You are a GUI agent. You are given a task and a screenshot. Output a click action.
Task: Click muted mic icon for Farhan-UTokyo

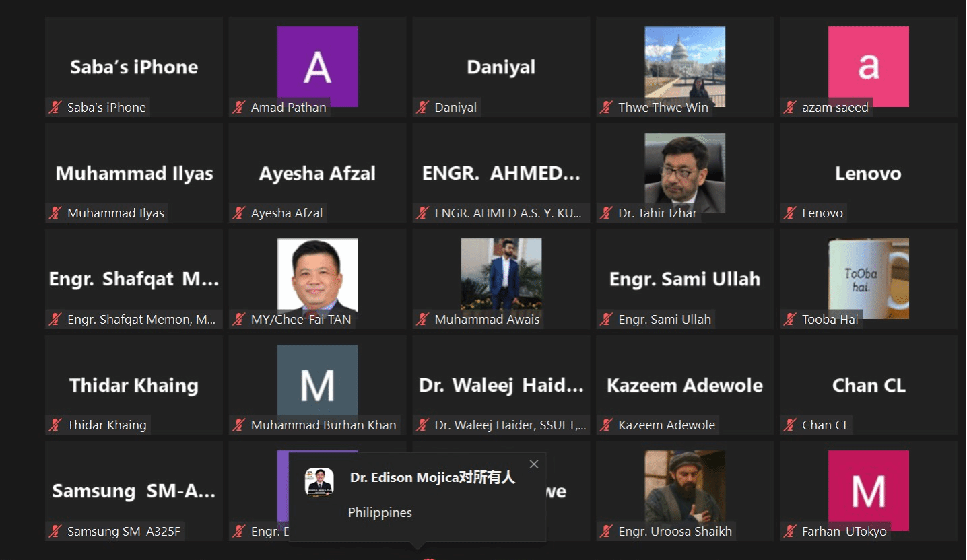[790, 531]
